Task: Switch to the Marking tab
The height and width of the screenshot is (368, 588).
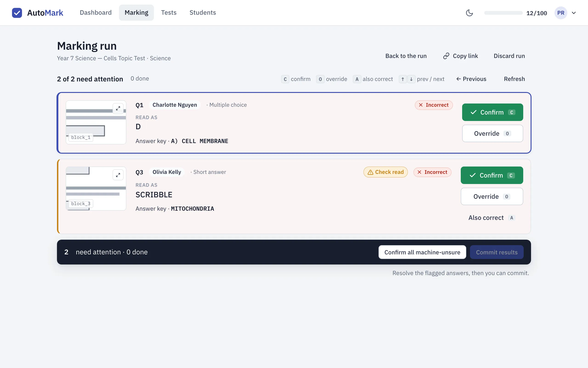Action: [136, 13]
